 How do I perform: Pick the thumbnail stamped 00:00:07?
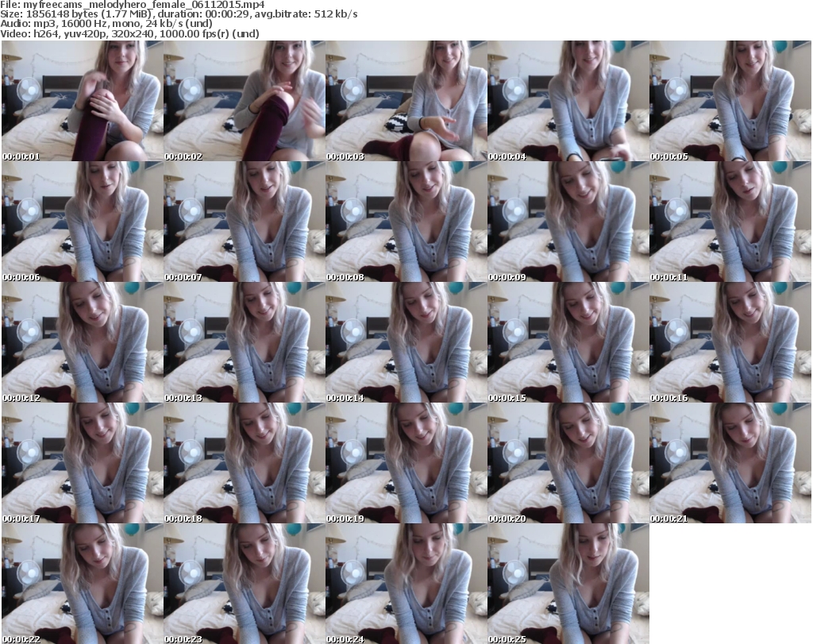(x=245, y=222)
